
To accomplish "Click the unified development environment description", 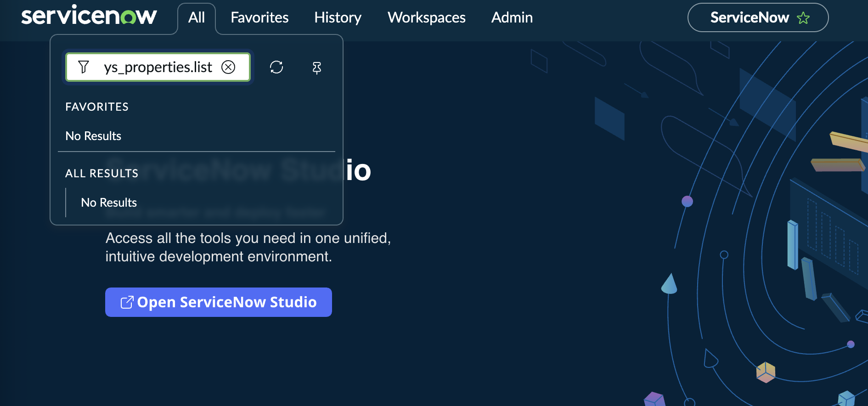I will (248, 247).
